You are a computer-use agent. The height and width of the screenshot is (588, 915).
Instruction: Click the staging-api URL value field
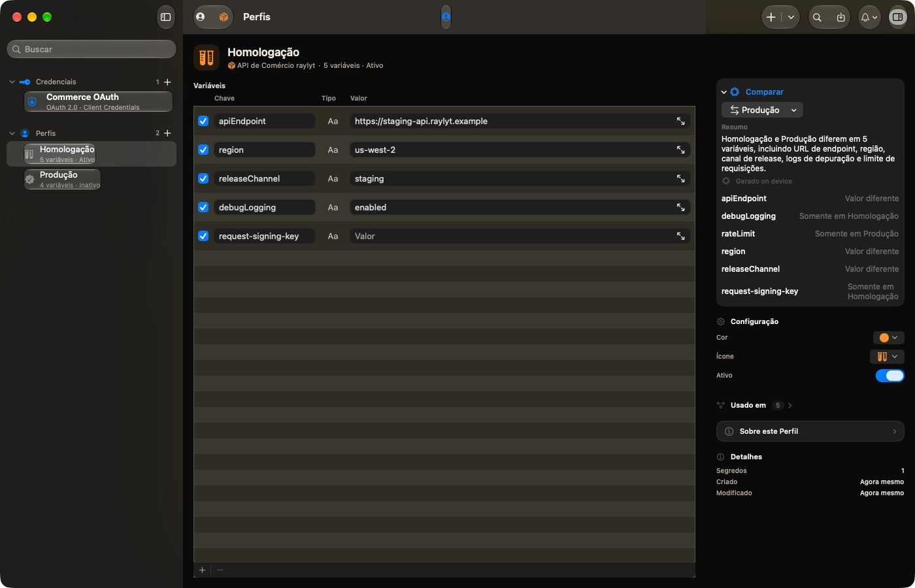click(x=520, y=121)
